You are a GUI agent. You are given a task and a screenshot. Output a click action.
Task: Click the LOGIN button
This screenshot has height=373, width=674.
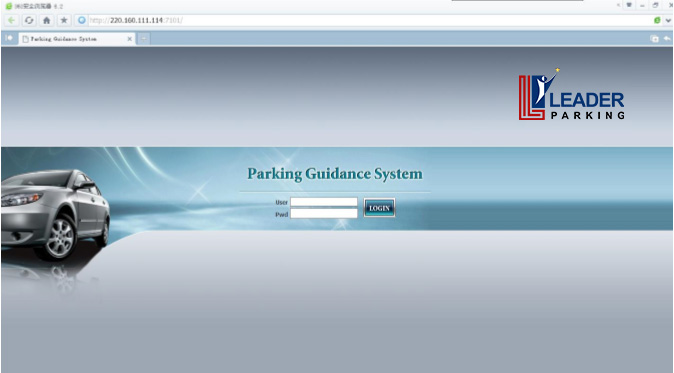(x=379, y=208)
